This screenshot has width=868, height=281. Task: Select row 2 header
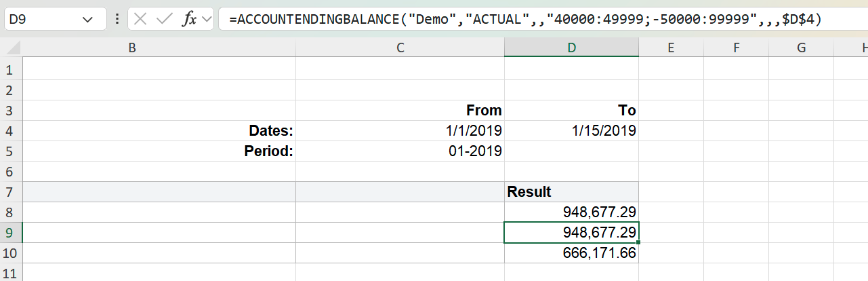tap(12, 90)
